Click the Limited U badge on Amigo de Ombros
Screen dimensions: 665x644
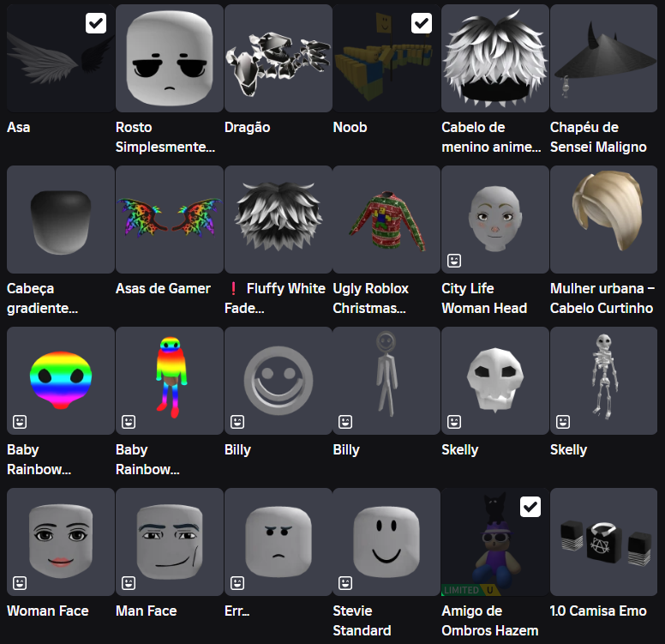(470, 590)
